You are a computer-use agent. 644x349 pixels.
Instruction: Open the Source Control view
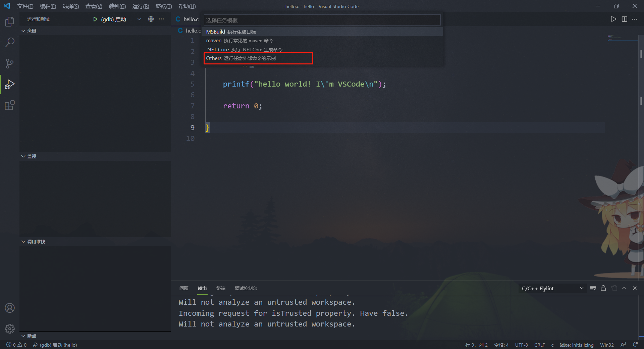click(x=9, y=63)
